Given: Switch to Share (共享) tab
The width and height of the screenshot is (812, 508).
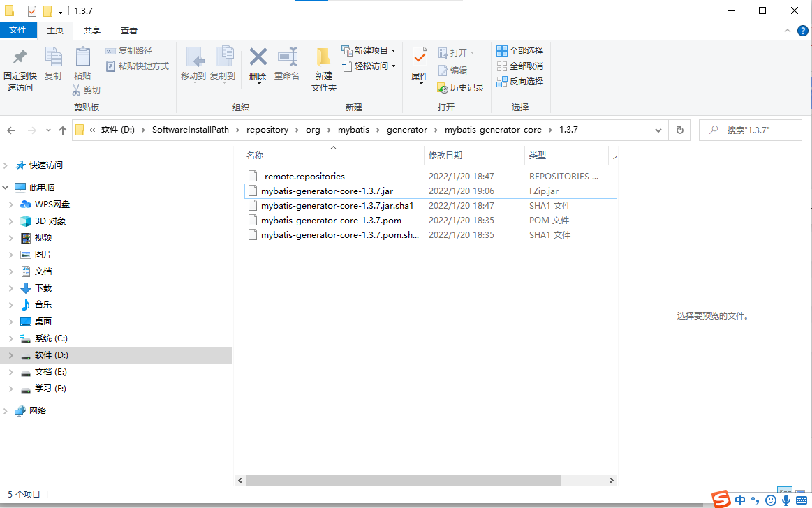Looking at the screenshot, I should click(92, 31).
